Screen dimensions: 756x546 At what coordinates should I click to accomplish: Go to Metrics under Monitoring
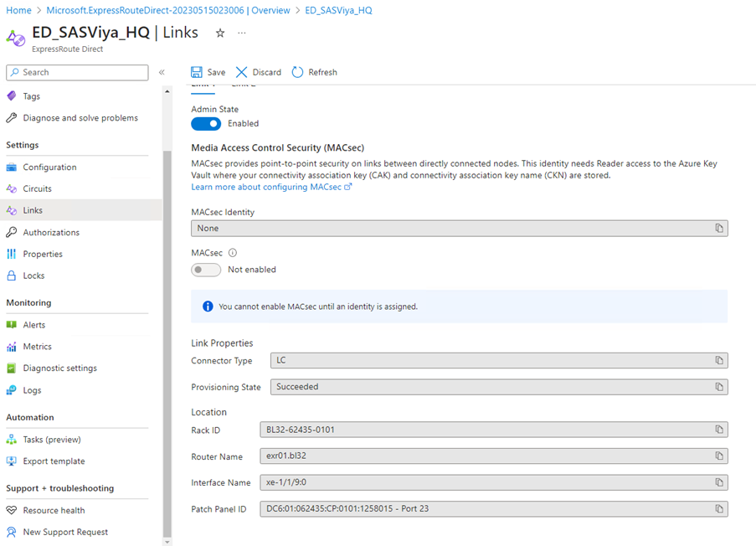tap(38, 346)
